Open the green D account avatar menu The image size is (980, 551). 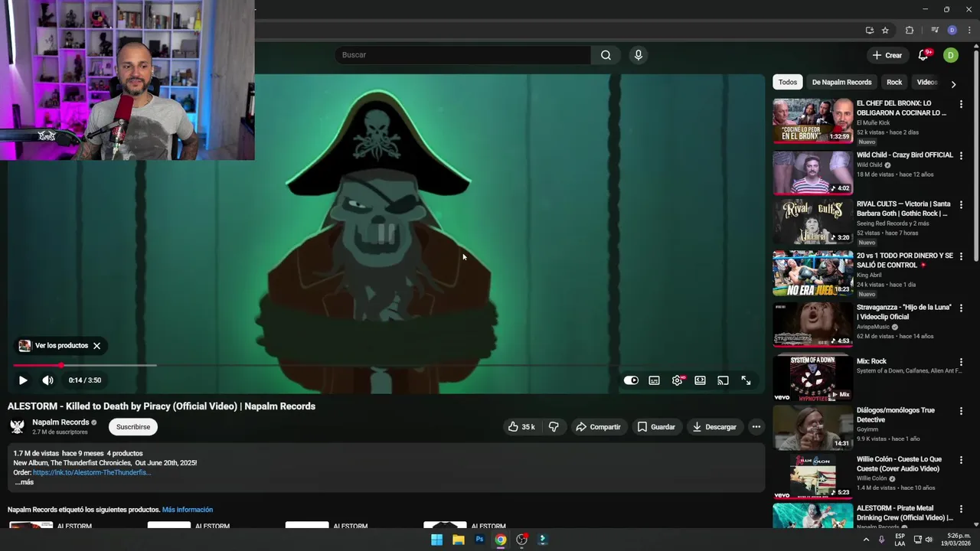[950, 55]
